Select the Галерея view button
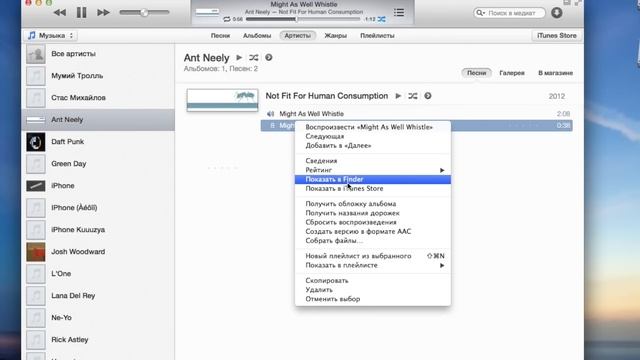 point(512,73)
